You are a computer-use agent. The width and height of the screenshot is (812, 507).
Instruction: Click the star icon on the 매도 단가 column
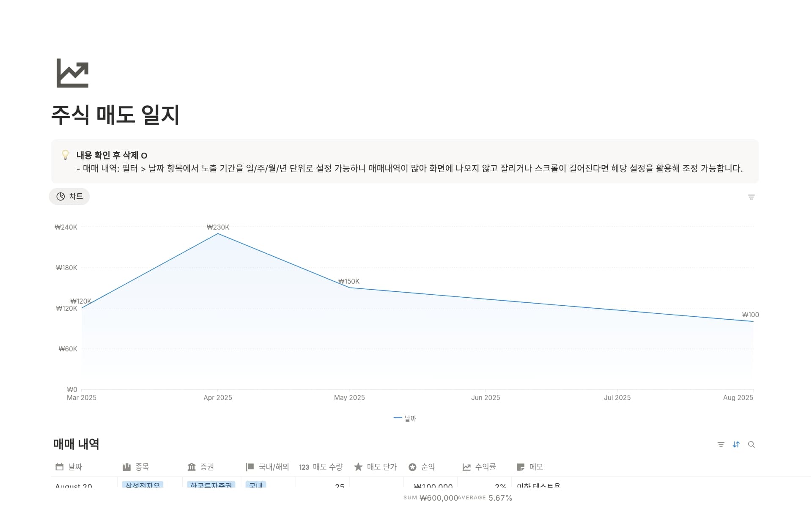pyautogui.click(x=358, y=467)
